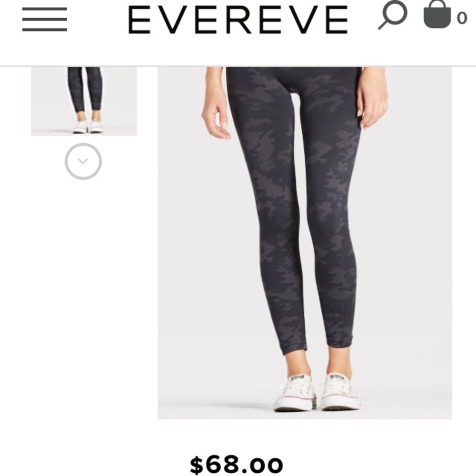Click the white sneakers in the main photo

(317, 392)
